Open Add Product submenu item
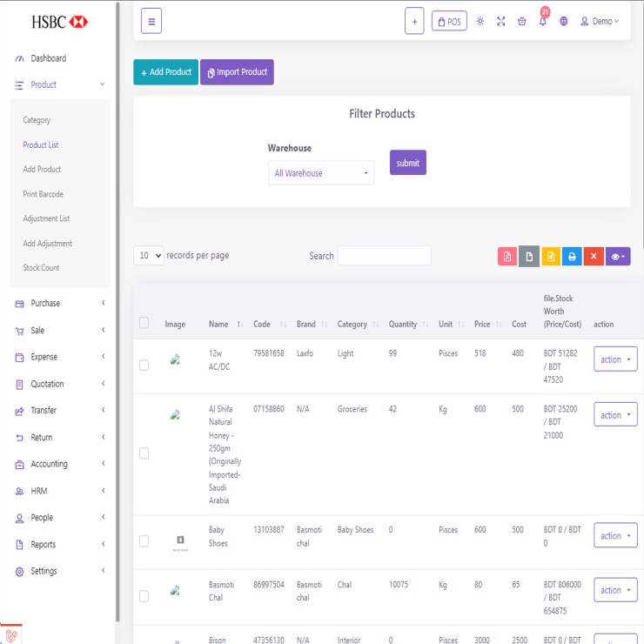Viewport: 644px width, 644px height. click(42, 169)
